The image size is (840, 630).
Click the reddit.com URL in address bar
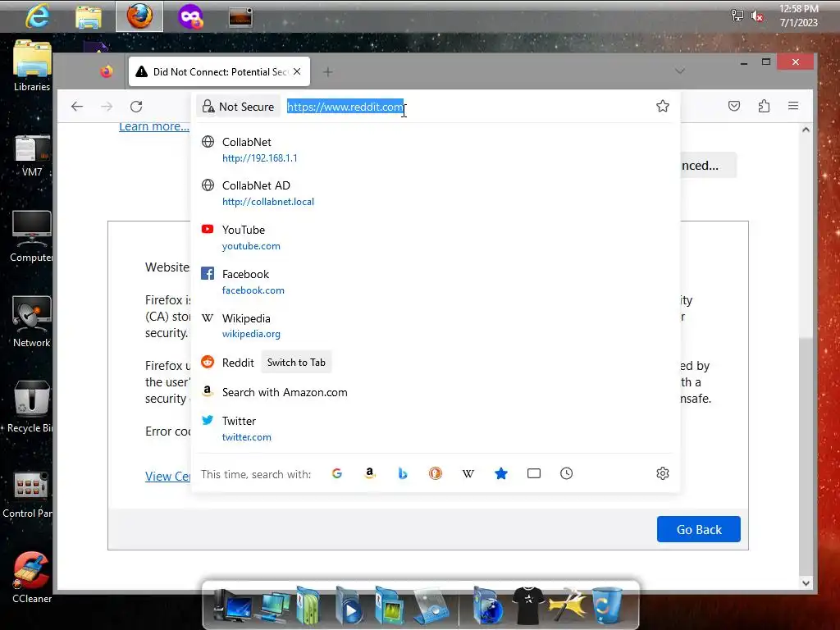[x=345, y=107]
